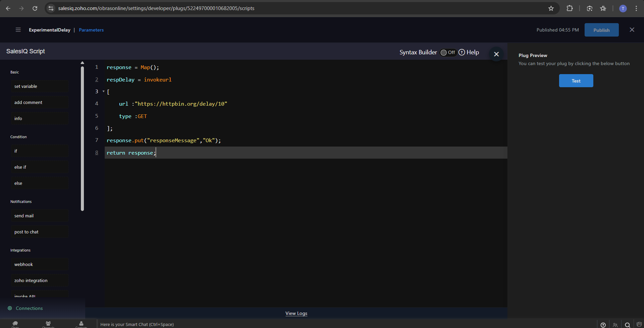Open the Parameters tab
This screenshot has height=328, width=644.
pos(91,30)
